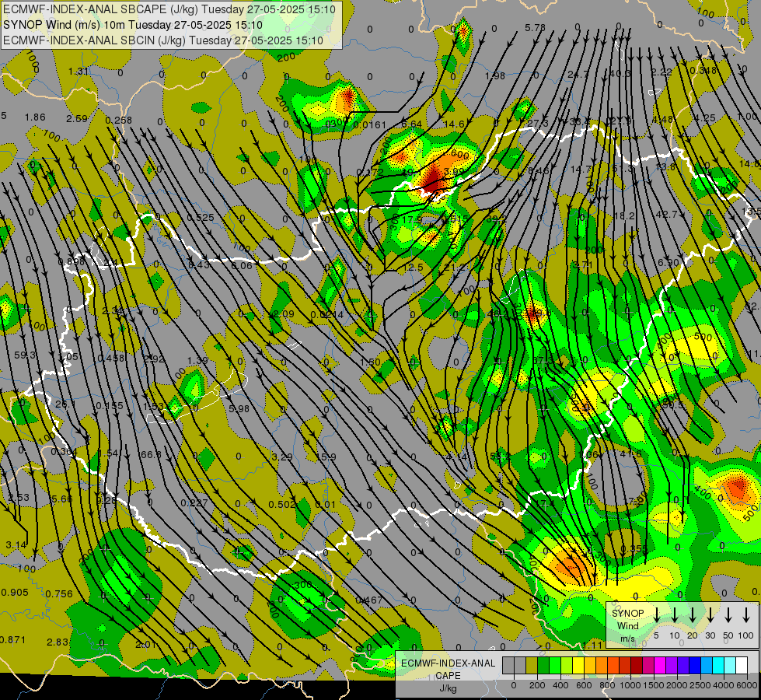Image resolution: width=761 pixels, height=700 pixels.
Task: Click the J/kg unit in bottom legend
Action: pyautogui.click(x=448, y=688)
